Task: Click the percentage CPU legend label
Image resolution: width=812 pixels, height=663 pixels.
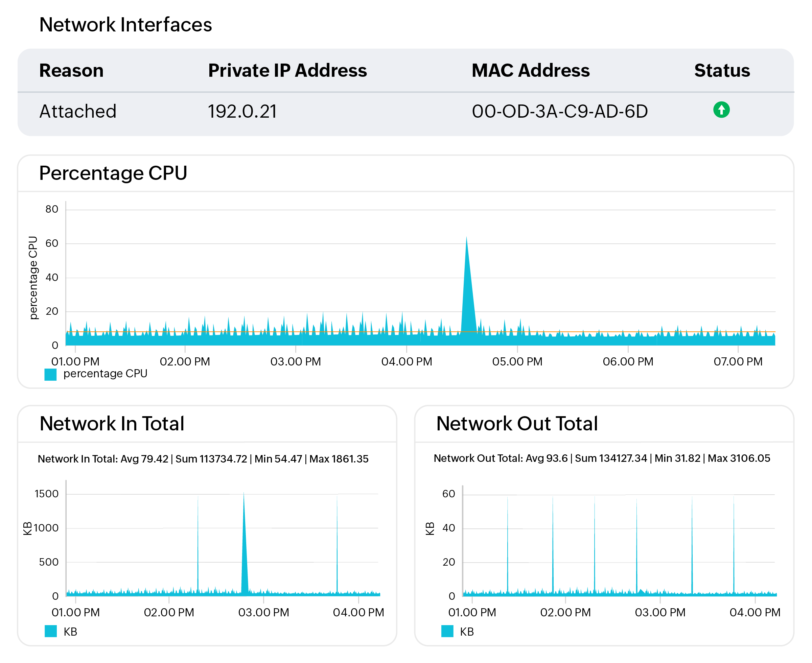Action: (106, 374)
